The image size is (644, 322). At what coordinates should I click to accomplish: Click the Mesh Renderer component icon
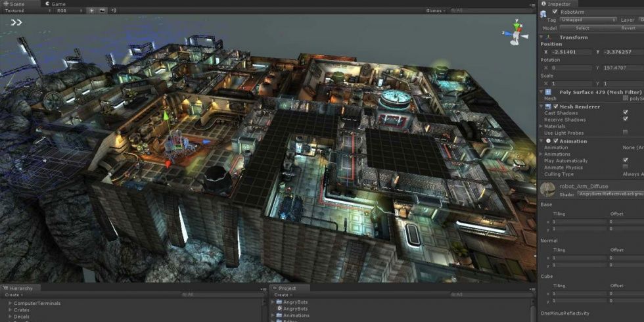tap(548, 106)
